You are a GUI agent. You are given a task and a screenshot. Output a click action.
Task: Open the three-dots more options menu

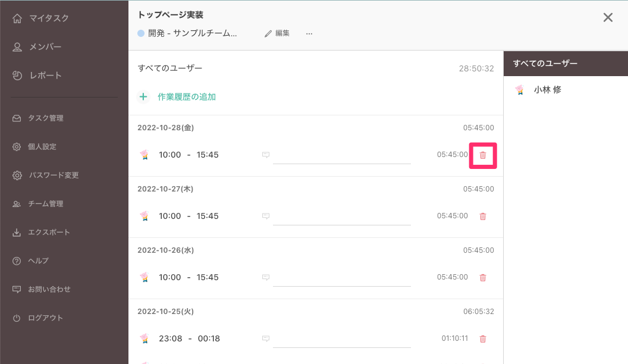click(309, 34)
